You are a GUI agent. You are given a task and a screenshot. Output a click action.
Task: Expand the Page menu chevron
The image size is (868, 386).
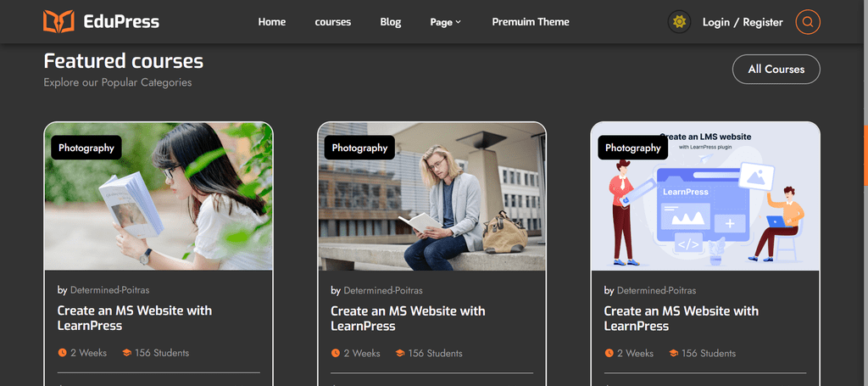pos(459,22)
